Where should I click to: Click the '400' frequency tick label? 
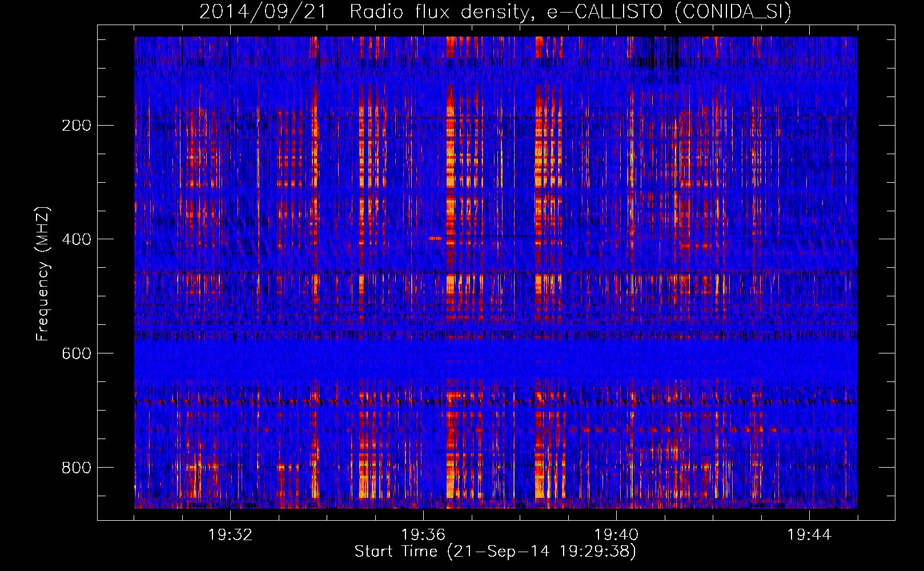(77, 239)
